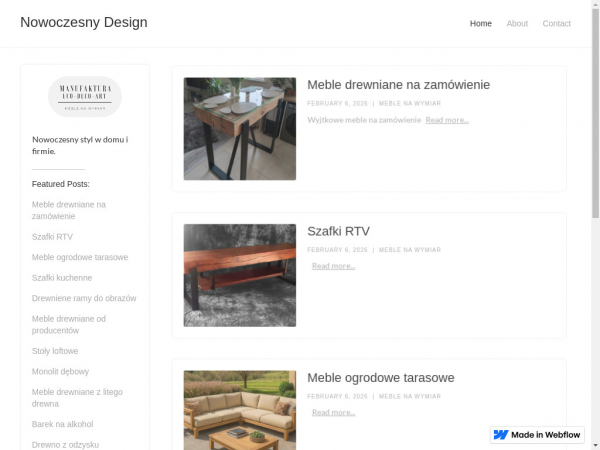Open sidebar link Drewno z odzysku
The image size is (600, 450).
65,445
